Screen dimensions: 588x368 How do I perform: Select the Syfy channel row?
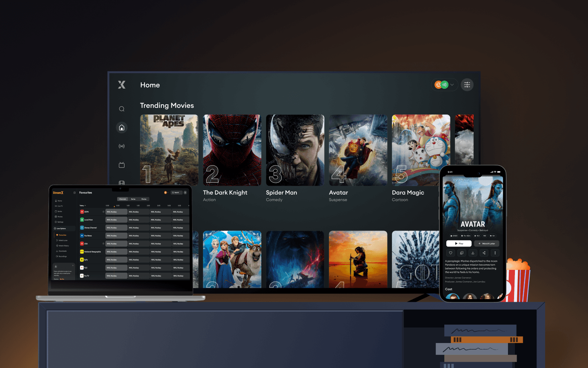coord(92,260)
